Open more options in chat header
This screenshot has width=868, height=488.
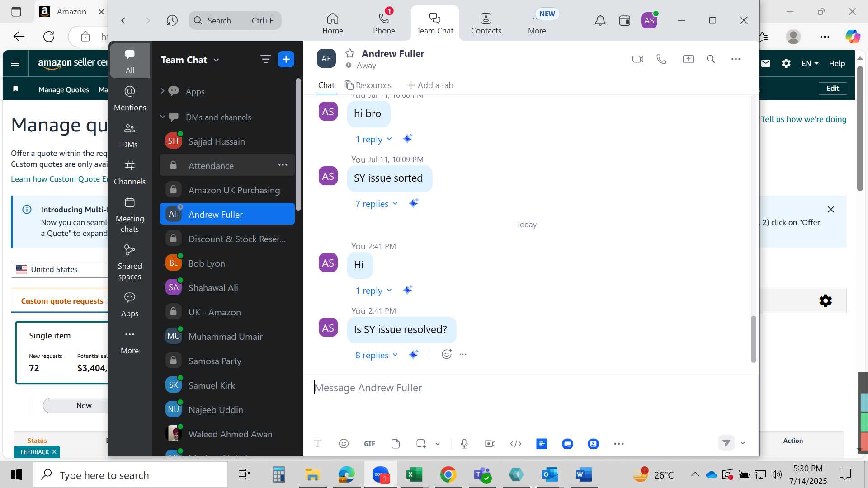pos(736,59)
